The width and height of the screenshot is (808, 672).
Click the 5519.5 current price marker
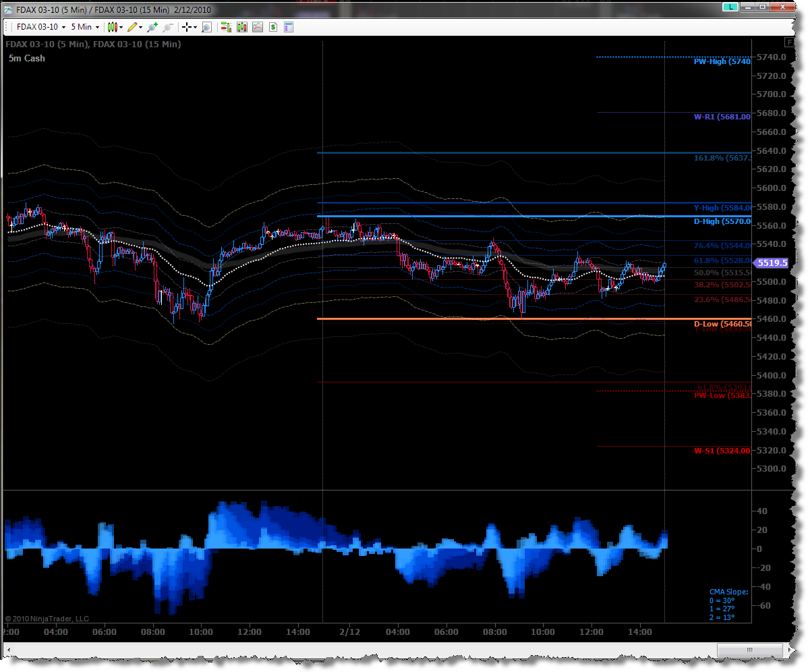point(772,263)
